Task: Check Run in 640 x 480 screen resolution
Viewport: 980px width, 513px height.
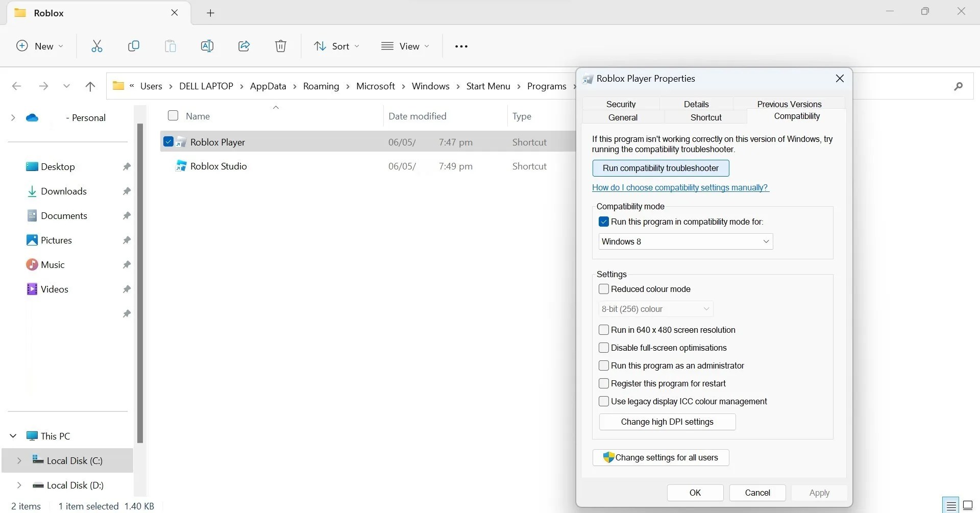Action: [x=604, y=330]
